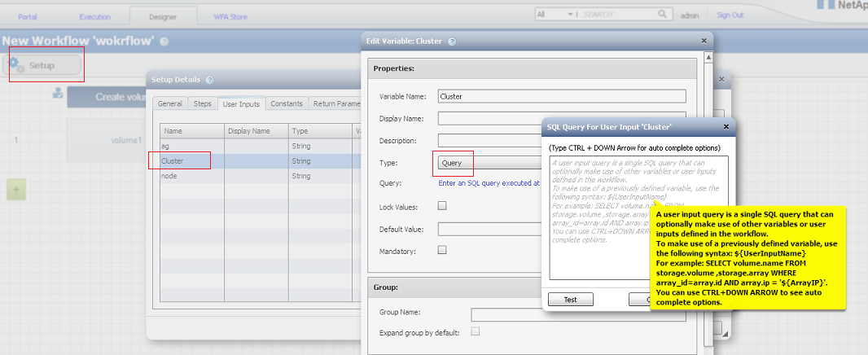Select the 'ag' row in user inputs
868x355 pixels.
coord(261,147)
